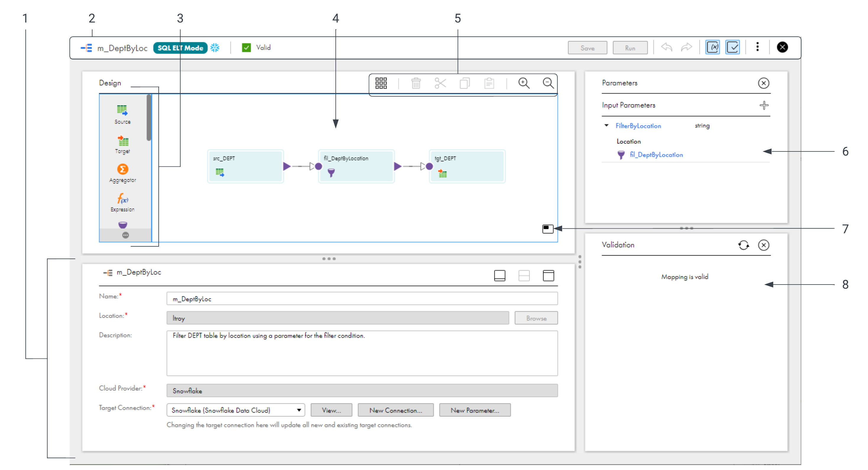This screenshot has width=868, height=470.
Task: Click the Redo arrow icon
Action: click(x=686, y=48)
